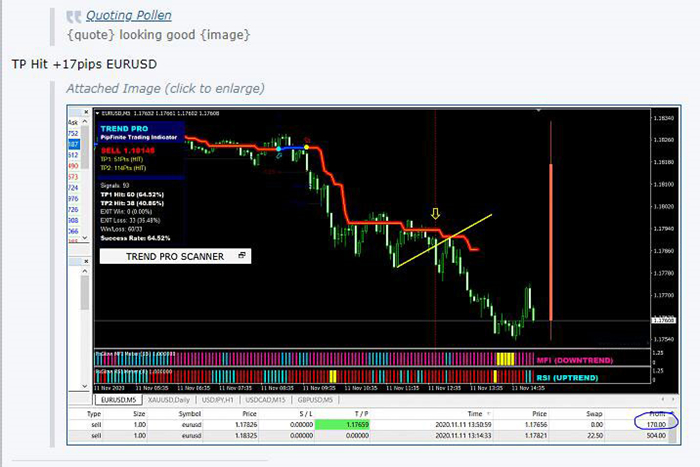Viewport: 700px width, 467px height.
Task: Click the 1.17821 price cell
Action: [535, 435]
